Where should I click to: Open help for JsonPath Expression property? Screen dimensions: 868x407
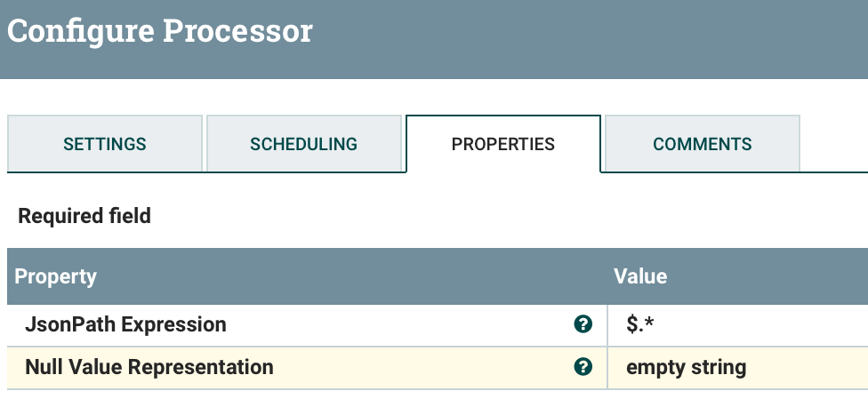583,325
